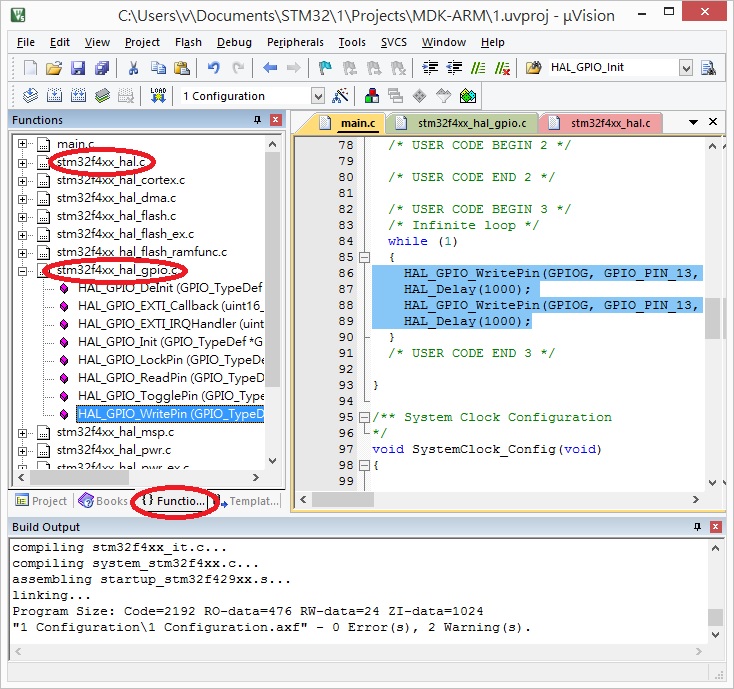
Task: Select stm32f4xx_hal_flash_ex.c in Functions tree
Action: (x=125, y=234)
